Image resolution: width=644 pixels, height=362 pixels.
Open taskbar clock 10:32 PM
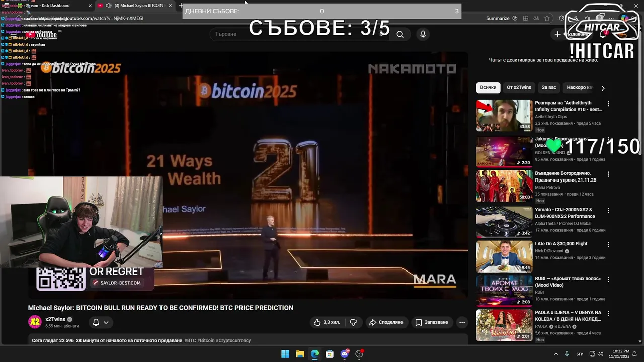(619, 354)
